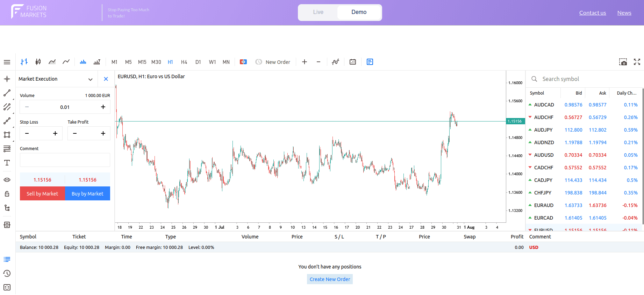The image size is (644, 295).
Task: Take a chart screenshot
Action: (x=623, y=62)
